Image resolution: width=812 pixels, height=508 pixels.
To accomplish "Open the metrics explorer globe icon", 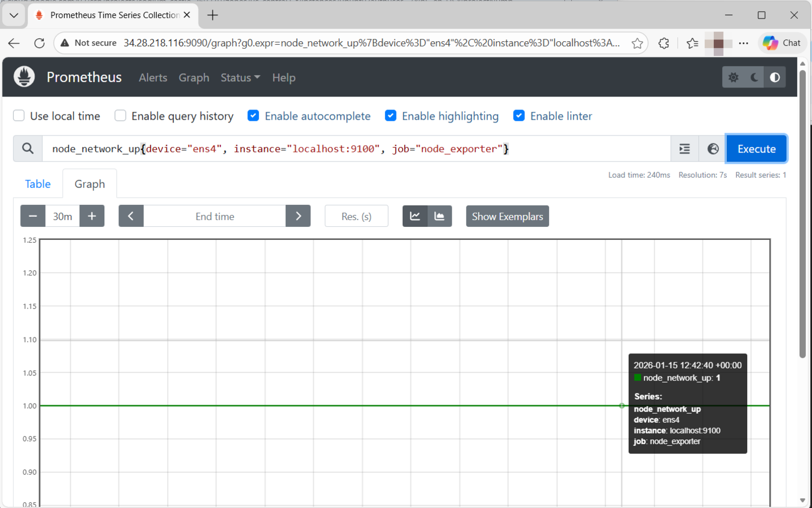I will coord(713,148).
